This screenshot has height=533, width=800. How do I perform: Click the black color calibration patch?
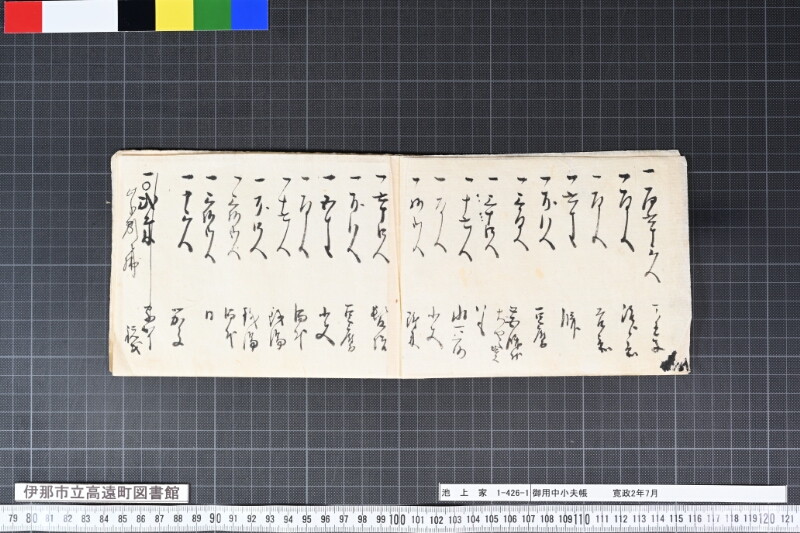point(136,15)
